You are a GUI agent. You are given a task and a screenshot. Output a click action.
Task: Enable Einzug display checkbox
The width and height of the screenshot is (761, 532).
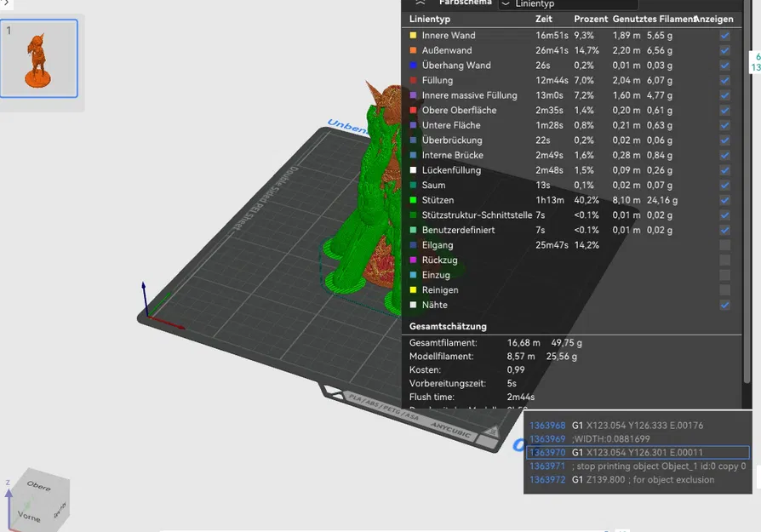(724, 275)
